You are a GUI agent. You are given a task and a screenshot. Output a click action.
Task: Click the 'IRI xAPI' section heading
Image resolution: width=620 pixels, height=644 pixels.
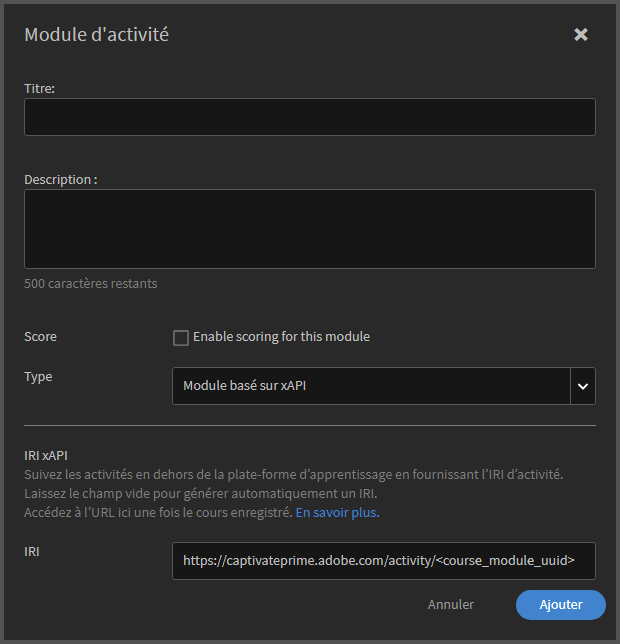tap(46, 455)
